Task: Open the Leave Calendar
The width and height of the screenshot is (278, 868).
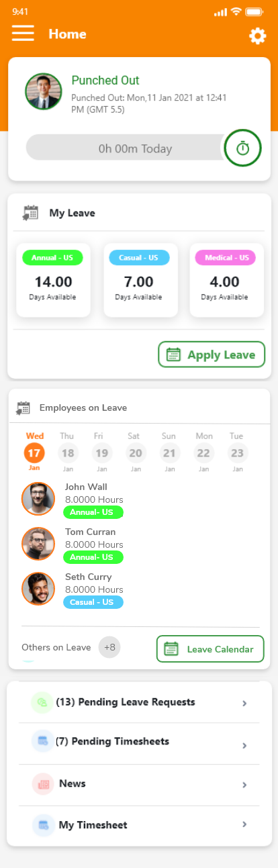Action: click(x=210, y=649)
